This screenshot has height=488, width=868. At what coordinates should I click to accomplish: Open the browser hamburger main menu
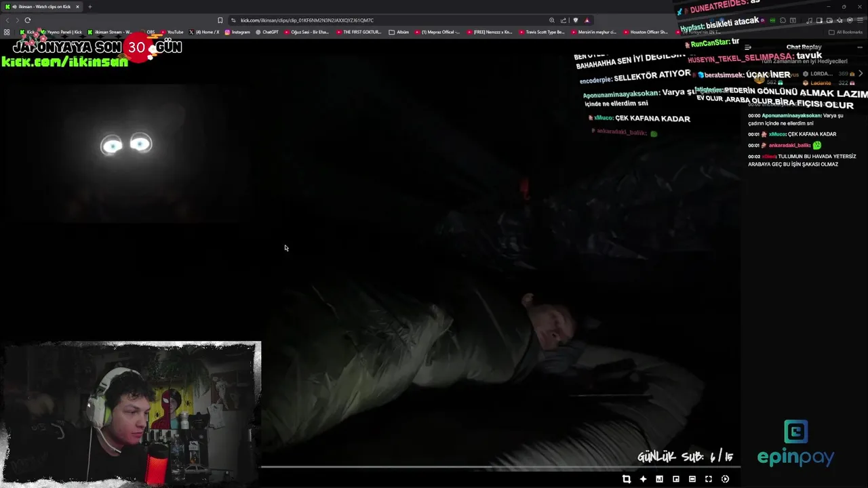pyautogui.click(x=860, y=20)
